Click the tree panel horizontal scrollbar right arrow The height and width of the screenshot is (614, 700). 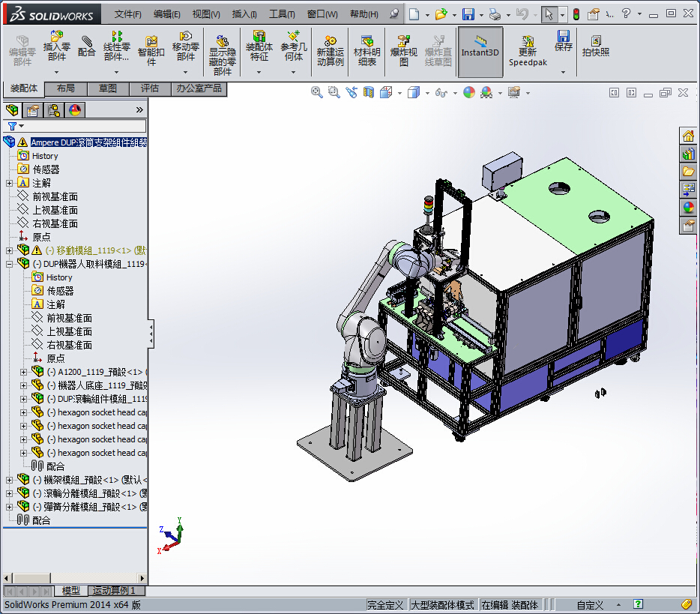click(142, 578)
